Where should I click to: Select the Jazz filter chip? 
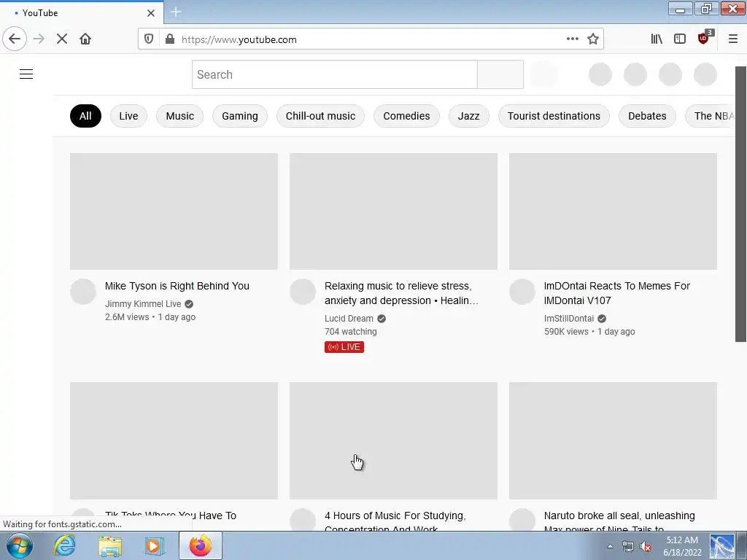469,116
